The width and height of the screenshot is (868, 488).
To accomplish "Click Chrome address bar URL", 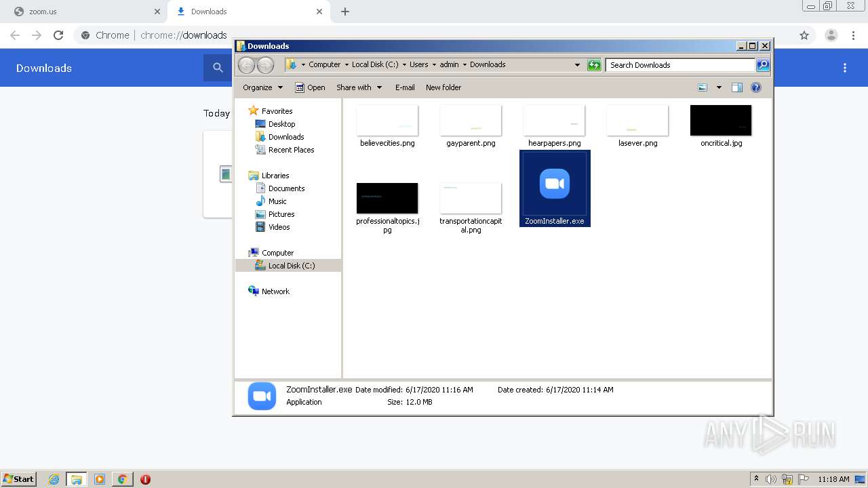I will point(184,35).
